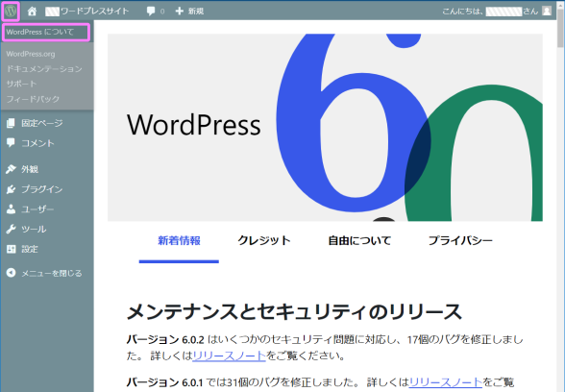Switch to the プライバシー tab

click(460, 240)
